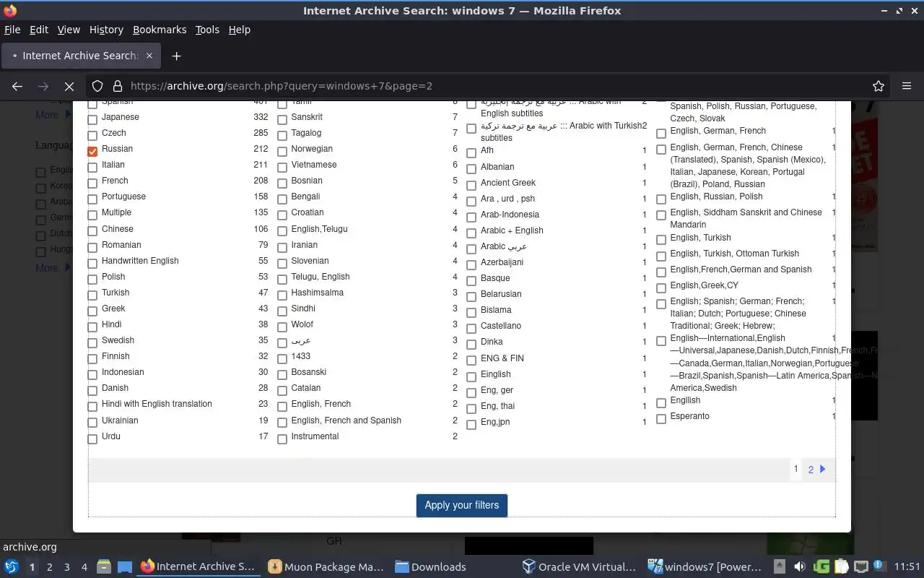Open the Tools menu
Viewport: 924px width, 578px height.
point(207,30)
